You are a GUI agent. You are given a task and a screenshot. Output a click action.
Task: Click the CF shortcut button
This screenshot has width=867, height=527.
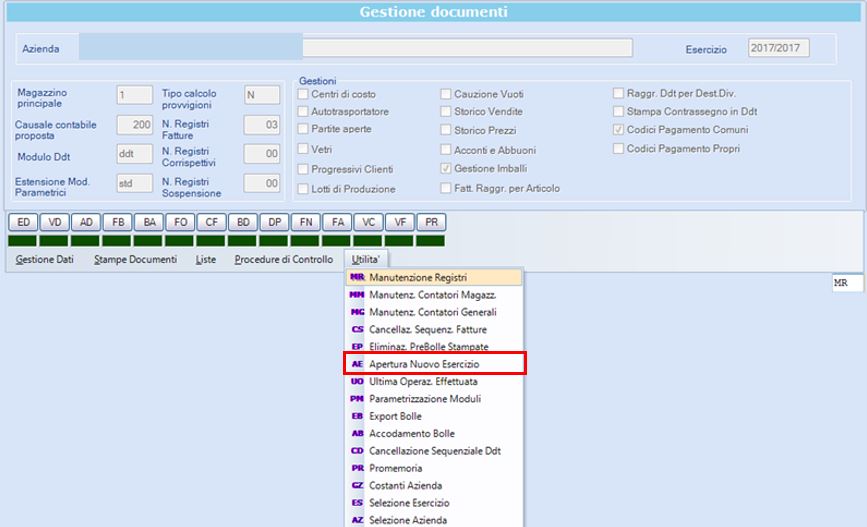tap(212, 222)
